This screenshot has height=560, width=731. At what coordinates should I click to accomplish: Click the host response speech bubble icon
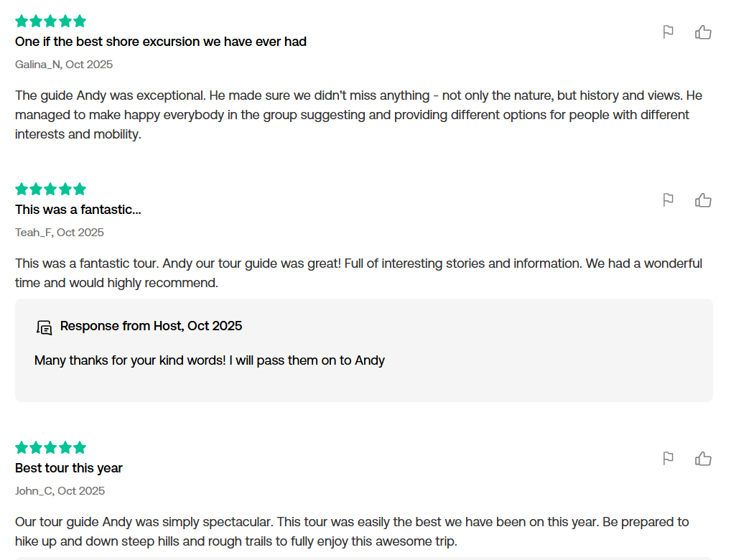coord(45,327)
